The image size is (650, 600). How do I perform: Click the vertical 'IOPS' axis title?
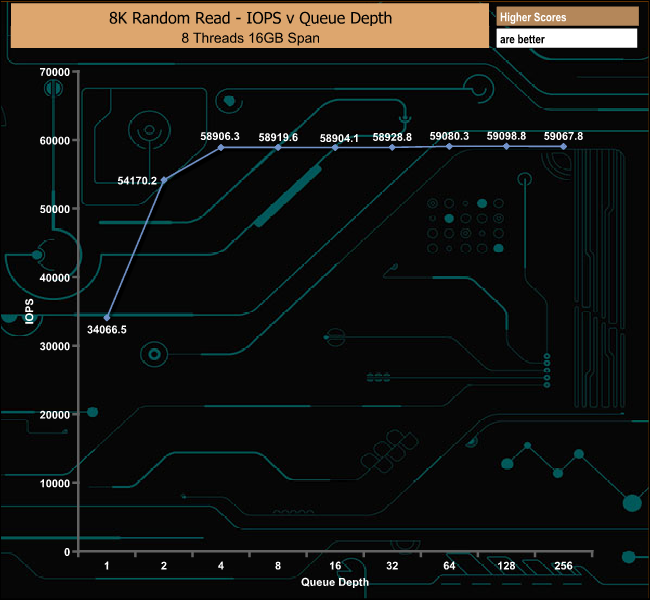[x=30, y=311]
